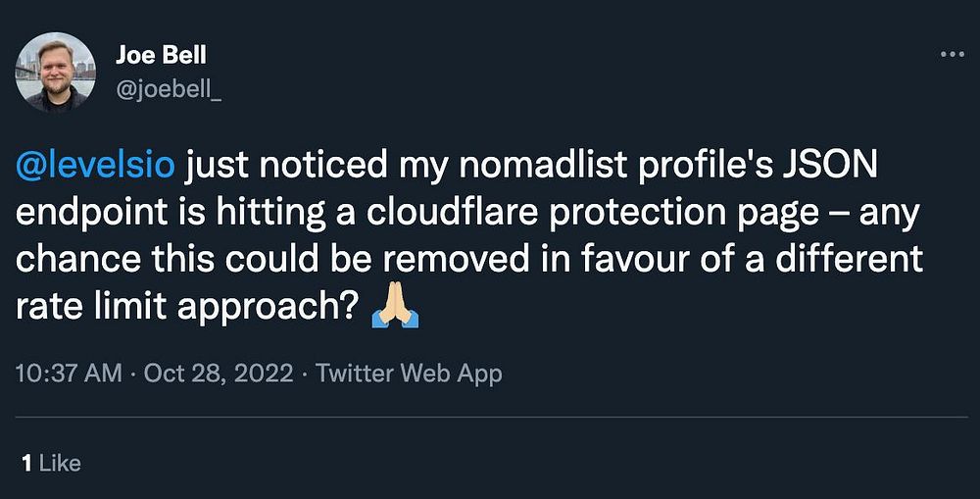980x499 pixels.
Task: Click Joe Bell's profile avatar photo
Action: (56, 72)
